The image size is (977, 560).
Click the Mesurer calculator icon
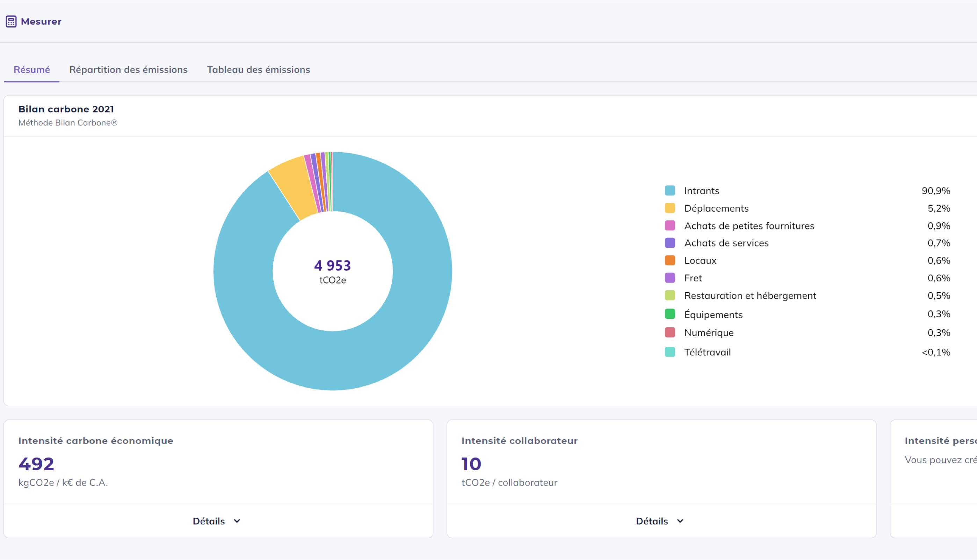coord(11,22)
